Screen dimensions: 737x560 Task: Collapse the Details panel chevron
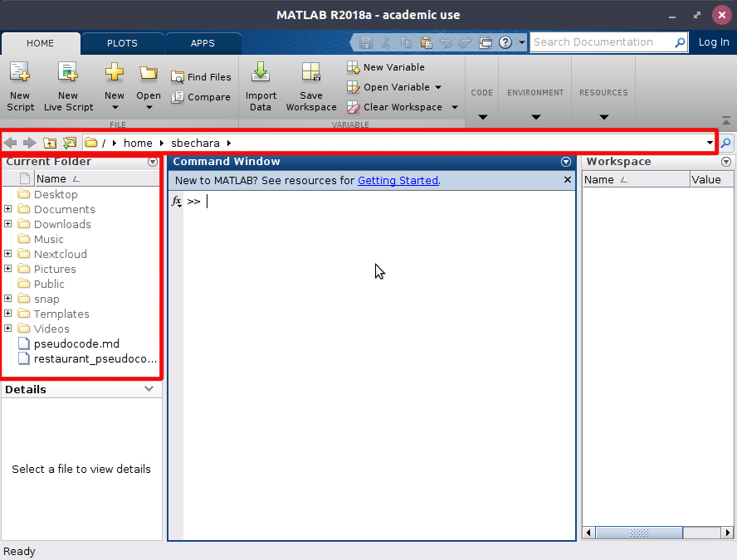tap(149, 389)
